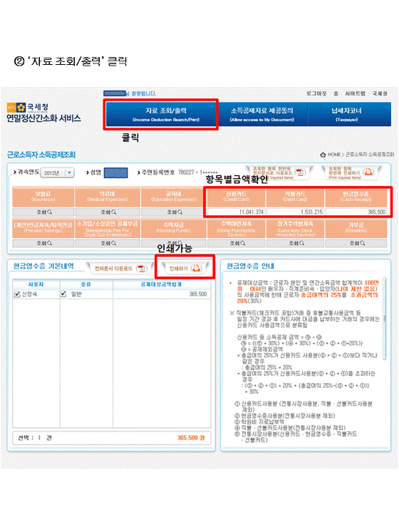Select the 의료비 category tile

click(108, 197)
